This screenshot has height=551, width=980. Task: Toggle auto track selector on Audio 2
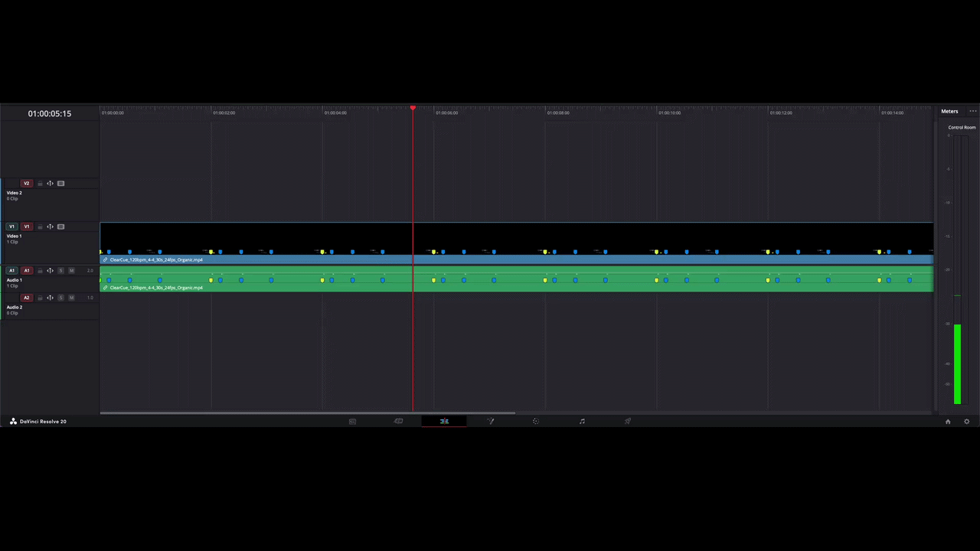pos(50,298)
